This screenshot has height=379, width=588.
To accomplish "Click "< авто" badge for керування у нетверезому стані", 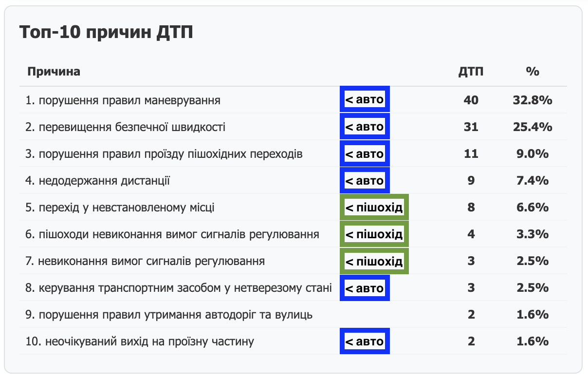I will 365,288.
